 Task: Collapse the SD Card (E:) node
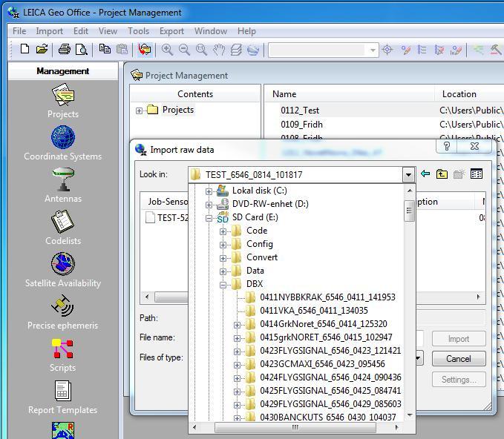pos(209,218)
